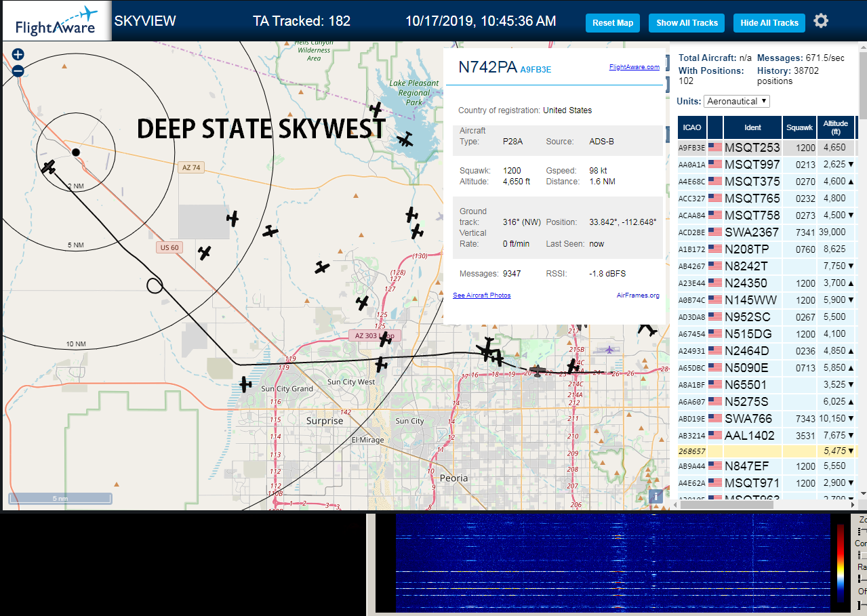This screenshot has width=867, height=616.
Task: Zoom in the map with plus icon
Action: click(x=18, y=55)
